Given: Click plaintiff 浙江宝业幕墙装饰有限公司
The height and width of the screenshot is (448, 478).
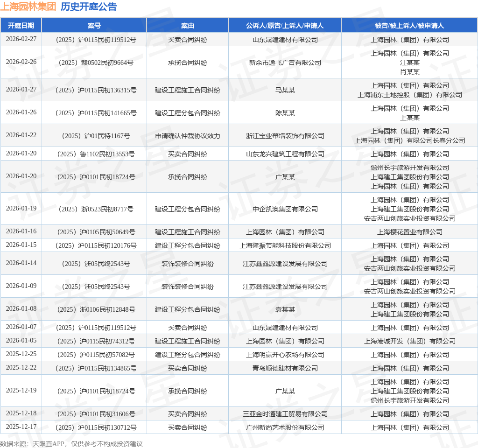Looking at the screenshot, I should [x=285, y=136].
